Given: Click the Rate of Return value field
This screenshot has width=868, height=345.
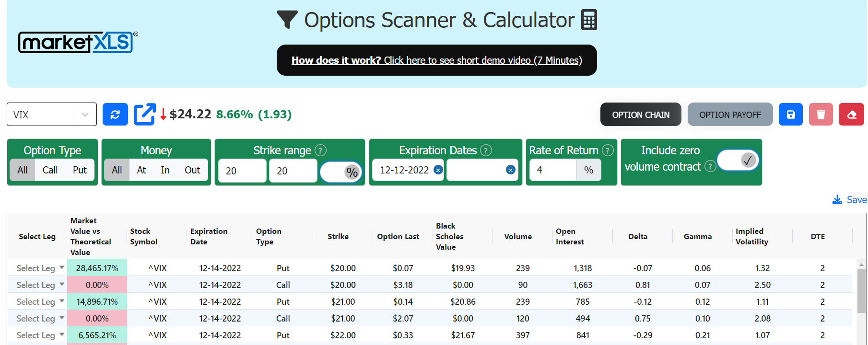Looking at the screenshot, I should click(x=553, y=170).
